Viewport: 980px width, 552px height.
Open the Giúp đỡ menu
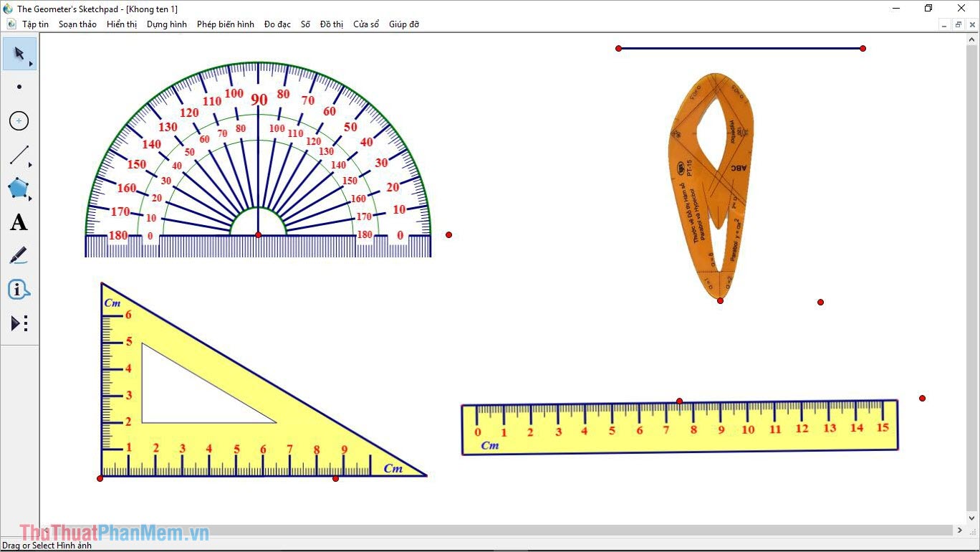point(404,24)
